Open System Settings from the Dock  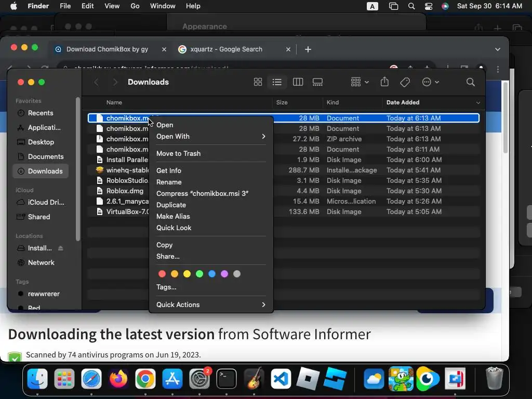click(x=199, y=379)
